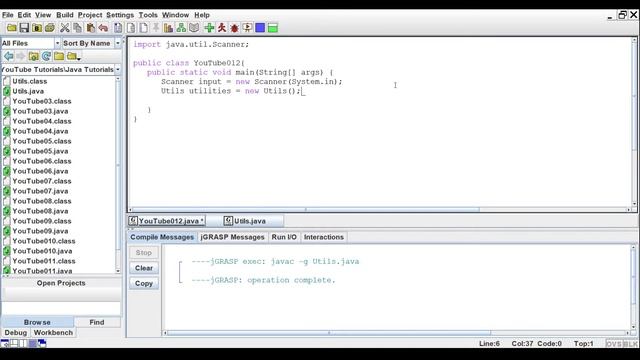Place cursor after 'new Utils();' in editor
Viewport: 640px width, 360px height.
[302, 91]
